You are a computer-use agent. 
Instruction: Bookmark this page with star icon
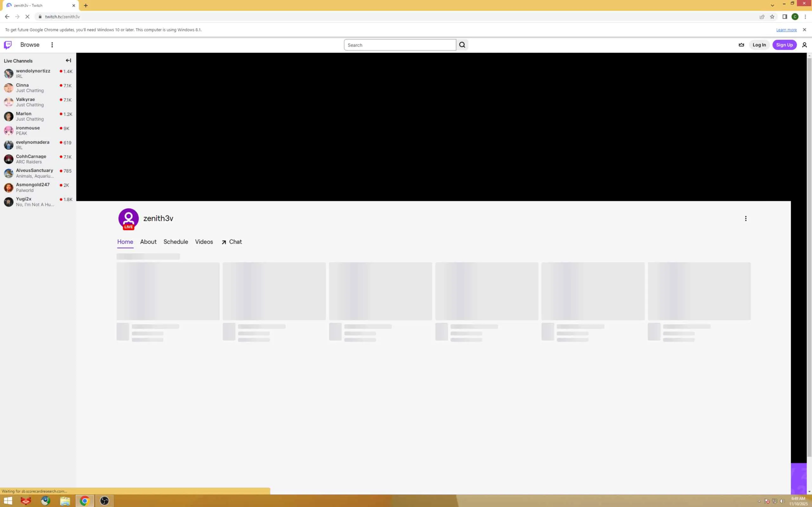point(772,17)
